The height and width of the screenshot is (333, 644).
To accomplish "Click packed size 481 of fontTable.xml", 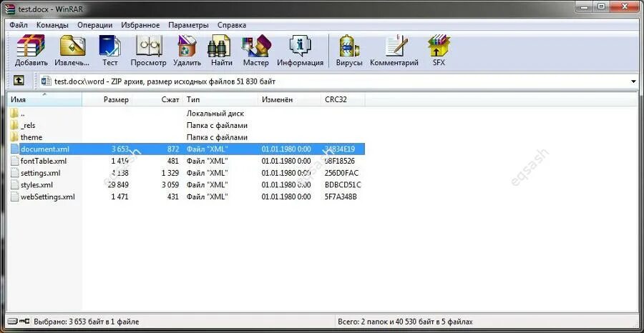I will pos(173,161).
